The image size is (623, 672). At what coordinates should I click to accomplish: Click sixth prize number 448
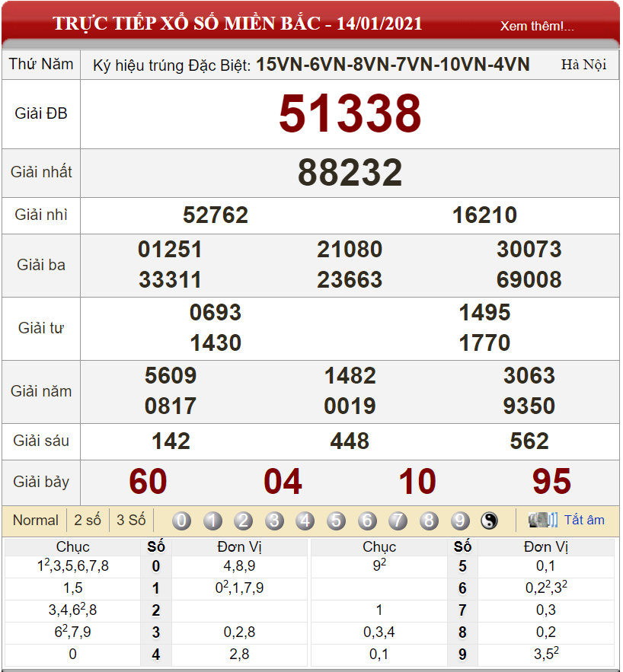pyautogui.click(x=350, y=441)
